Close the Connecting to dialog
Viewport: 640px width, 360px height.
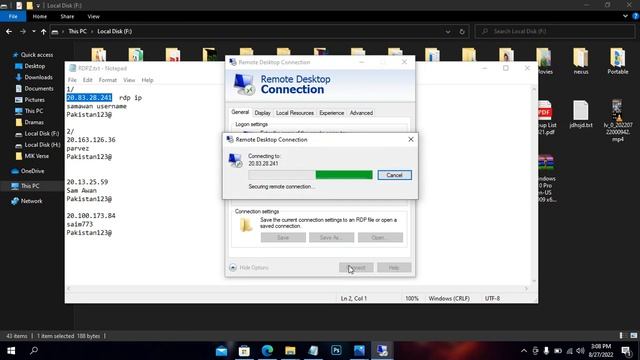[x=411, y=140]
